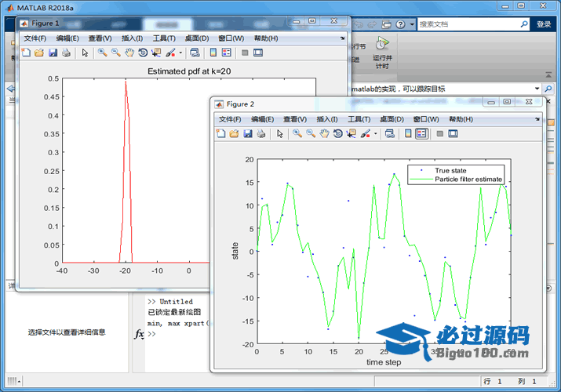Select Edit Plot arrow in Figure 1
Screen dimensions: 561x392
click(x=85, y=53)
